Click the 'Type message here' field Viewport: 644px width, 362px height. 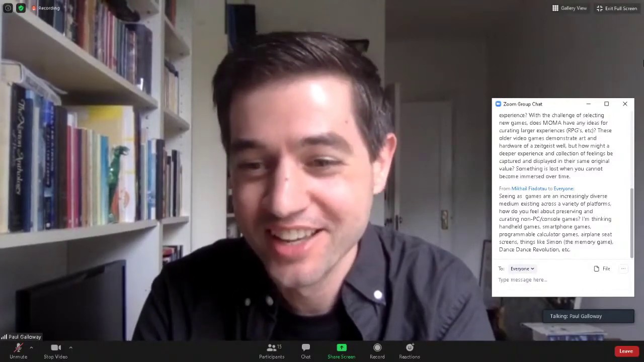pos(562,280)
